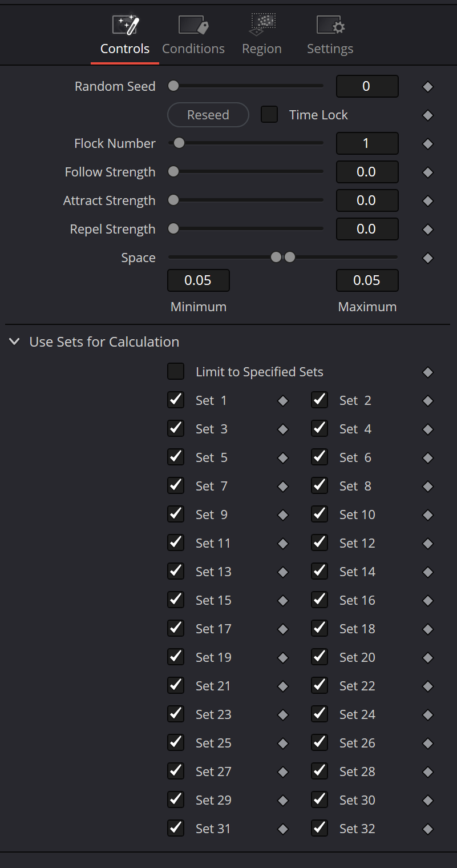
Task: Click the Follow Strength value field
Action: 367,172
